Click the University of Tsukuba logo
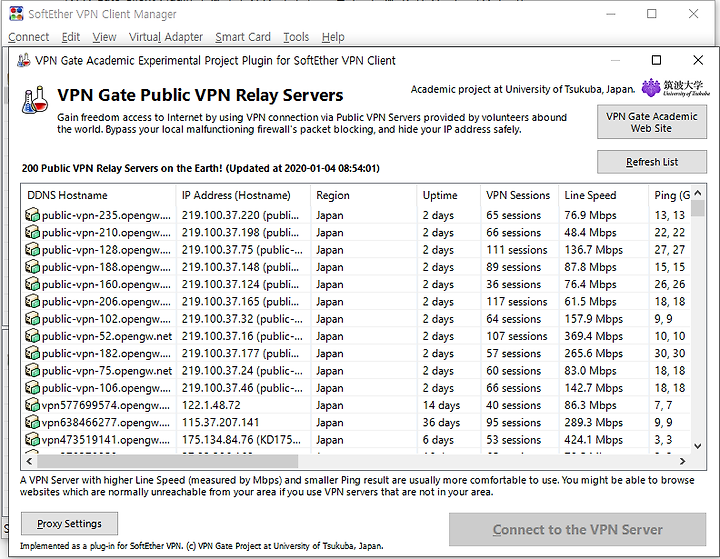The image size is (720, 559). click(675, 87)
